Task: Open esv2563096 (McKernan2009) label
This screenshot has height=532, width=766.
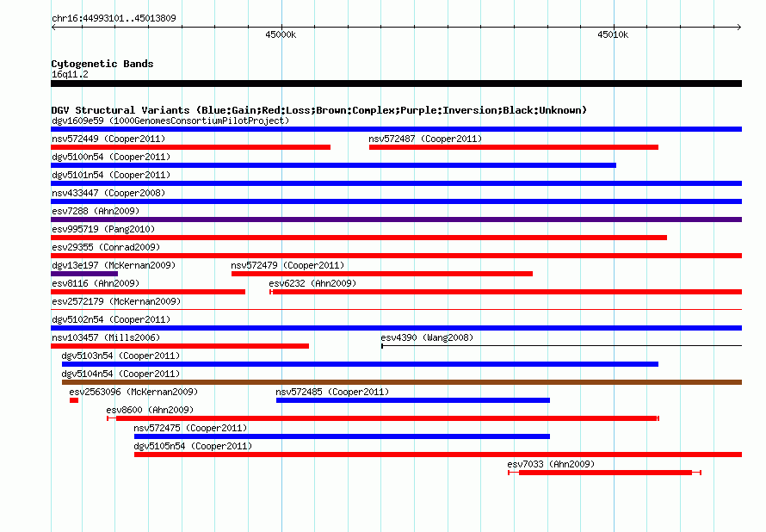Action: (x=133, y=392)
